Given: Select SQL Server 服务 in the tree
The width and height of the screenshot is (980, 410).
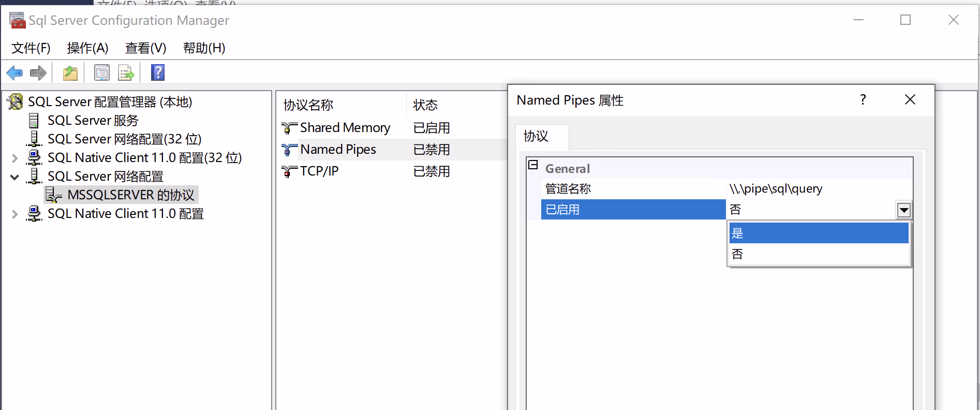Looking at the screenshot, I should click(x=93, y=121).
